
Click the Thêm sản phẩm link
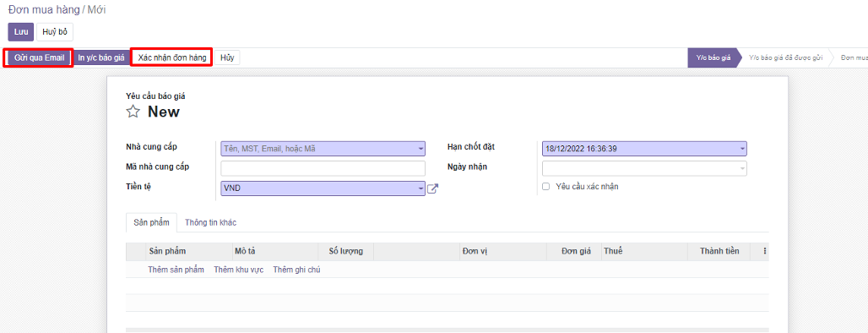tap(176, 270)
